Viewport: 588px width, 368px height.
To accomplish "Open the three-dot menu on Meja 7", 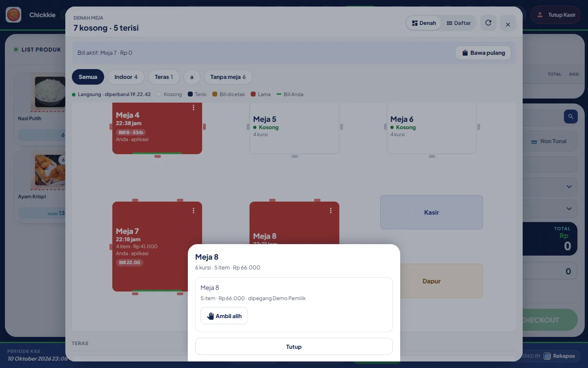I will point(194,211).
